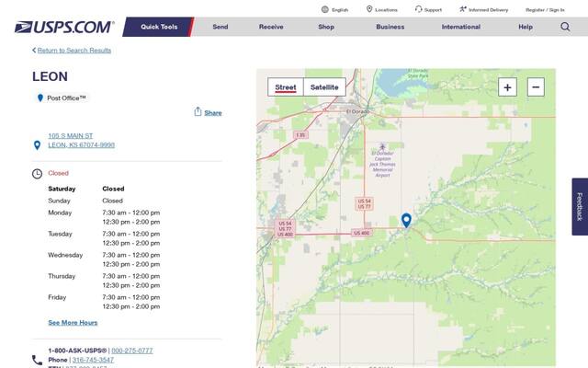Click the lone US 400 shield on map
588x368 pixels.
pos(362,233)
